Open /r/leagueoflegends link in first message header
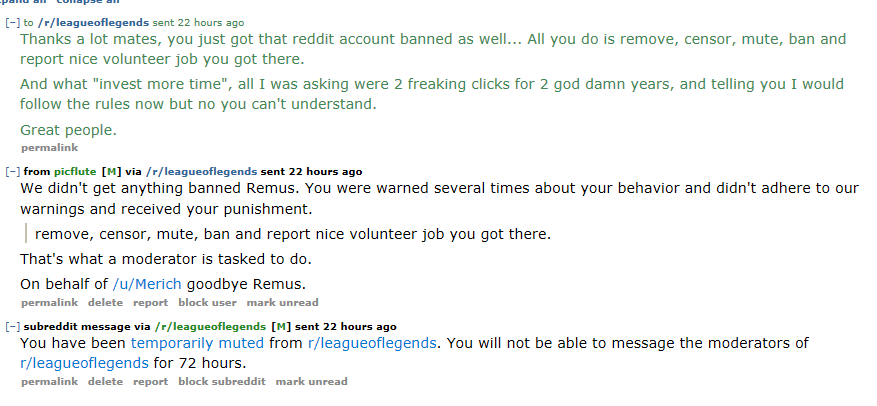The image size is (877, 406). 93,23
